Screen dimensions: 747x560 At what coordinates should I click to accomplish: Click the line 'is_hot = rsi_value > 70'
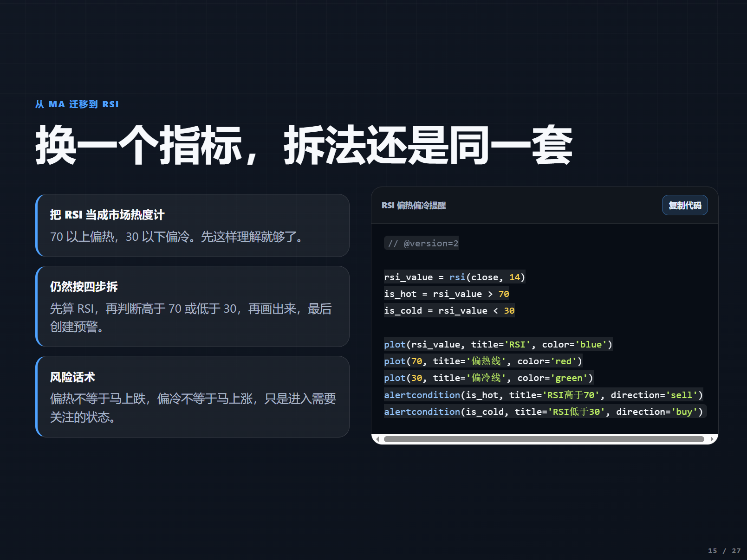[x=447, y=294]
